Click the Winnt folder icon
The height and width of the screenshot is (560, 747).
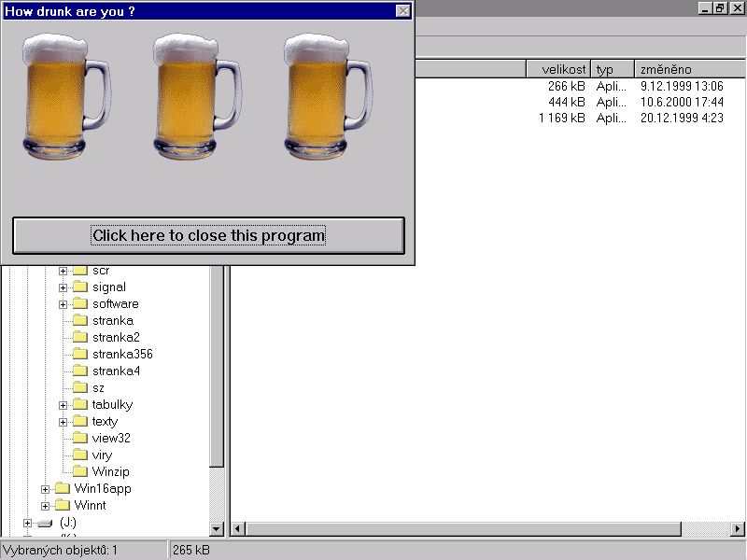(62, 506)
